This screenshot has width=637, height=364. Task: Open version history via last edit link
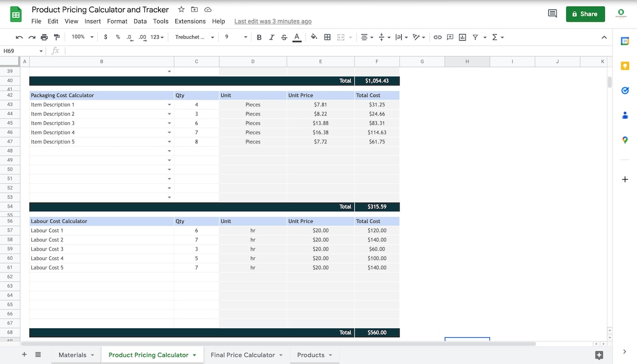(273, 21)
